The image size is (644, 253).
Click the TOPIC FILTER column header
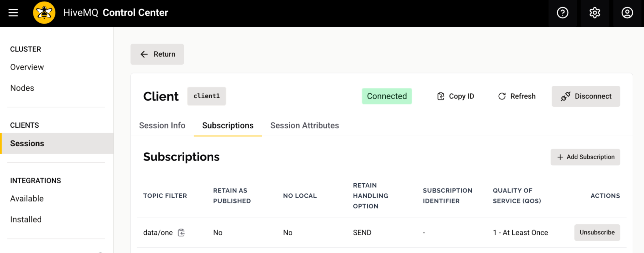(165, 196)
